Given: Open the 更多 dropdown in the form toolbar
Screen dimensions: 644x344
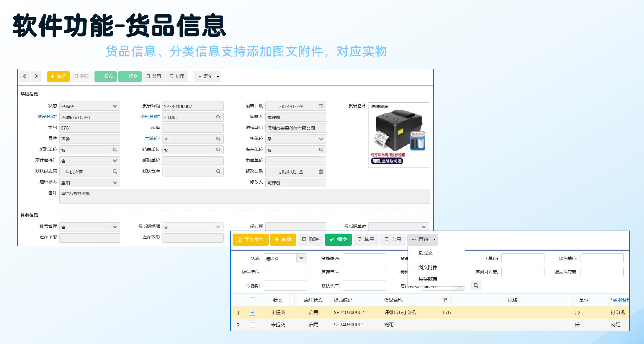Looking at the screenshot, I should 208,77.
